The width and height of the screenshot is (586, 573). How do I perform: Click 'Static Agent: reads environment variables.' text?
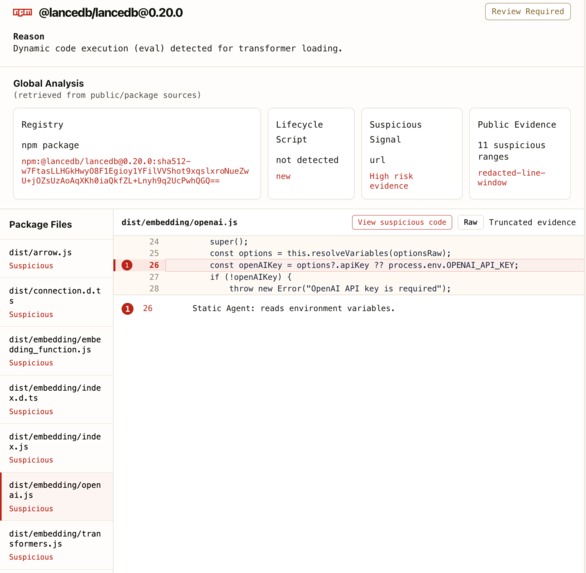click(x=293, y=308)
